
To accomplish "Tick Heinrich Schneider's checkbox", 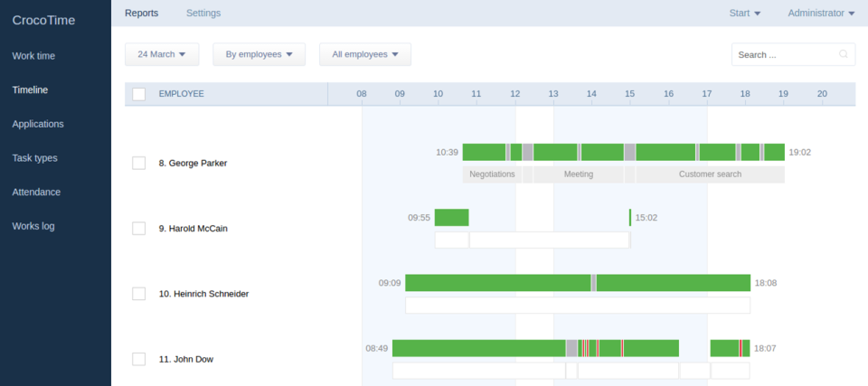I will 139,294.
